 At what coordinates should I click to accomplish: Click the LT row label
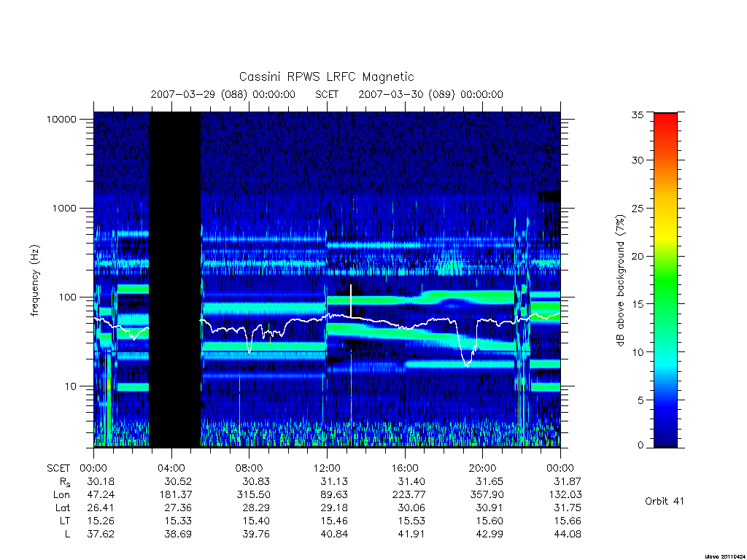pyautogui.click(x=64, y=521)
